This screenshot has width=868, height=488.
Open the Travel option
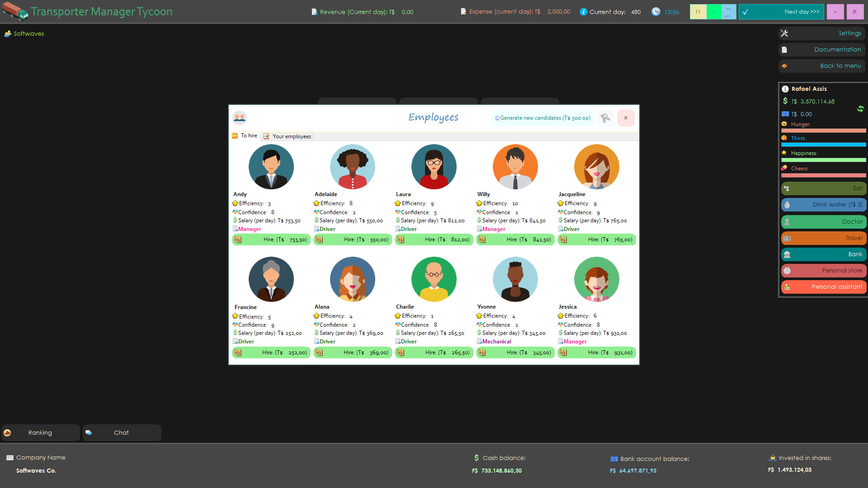(x=823, y=238)
